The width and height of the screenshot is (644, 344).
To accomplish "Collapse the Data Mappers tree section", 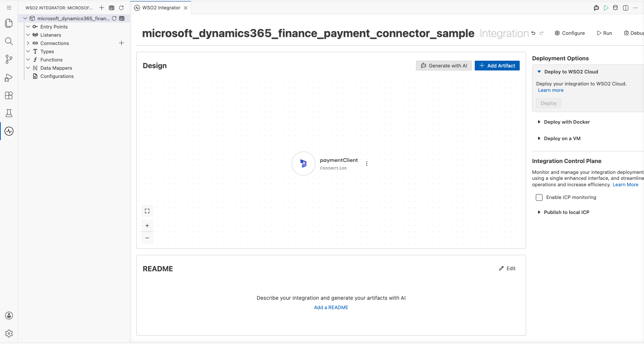I will (x=28, y=68).
